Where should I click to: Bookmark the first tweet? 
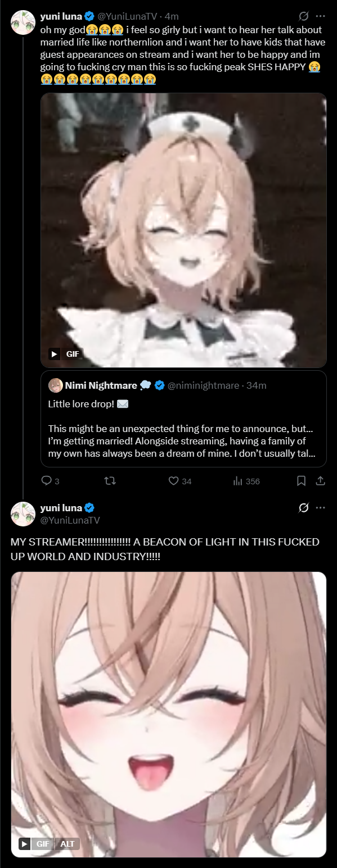coord(302,481)
